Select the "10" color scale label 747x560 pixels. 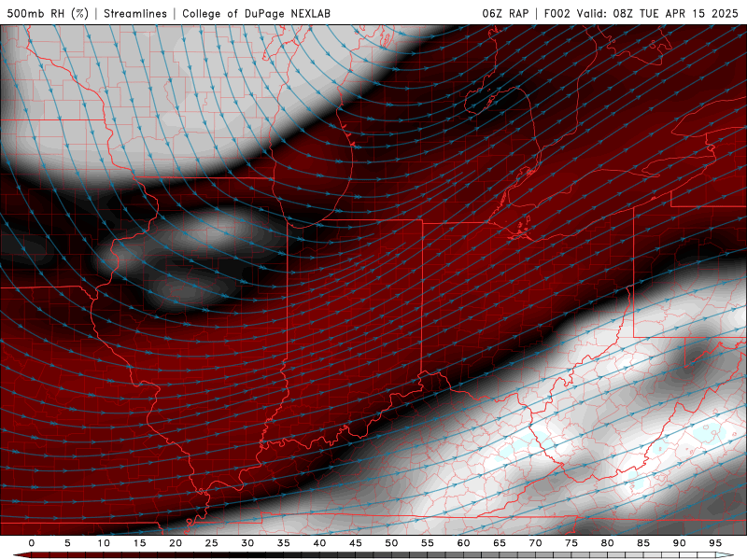tap(104, 543)
